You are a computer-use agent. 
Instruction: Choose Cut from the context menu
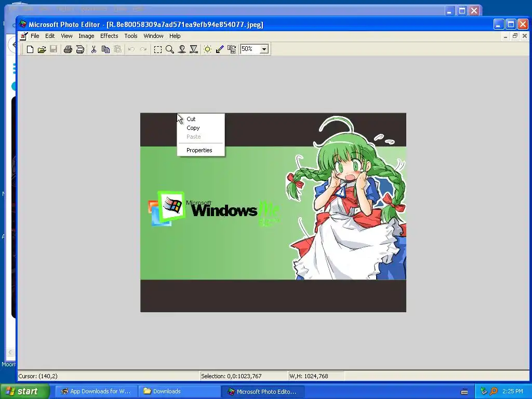[x=201, y=119]
